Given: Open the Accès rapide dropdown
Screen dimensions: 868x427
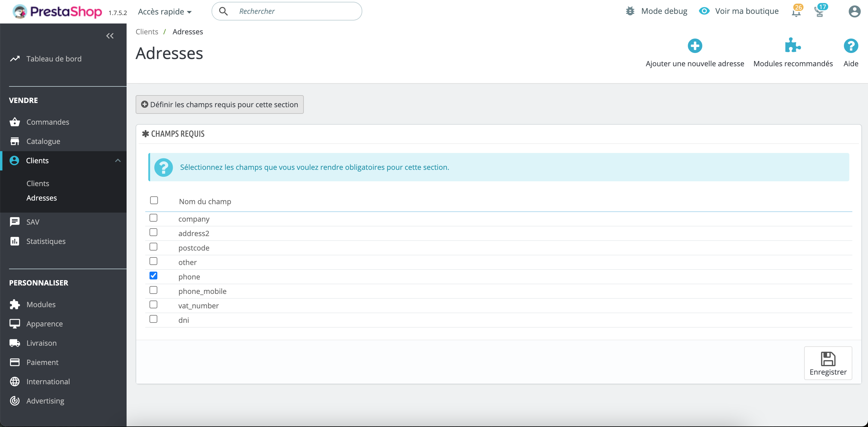Looking at the screenshot, I should coord(165,12).
